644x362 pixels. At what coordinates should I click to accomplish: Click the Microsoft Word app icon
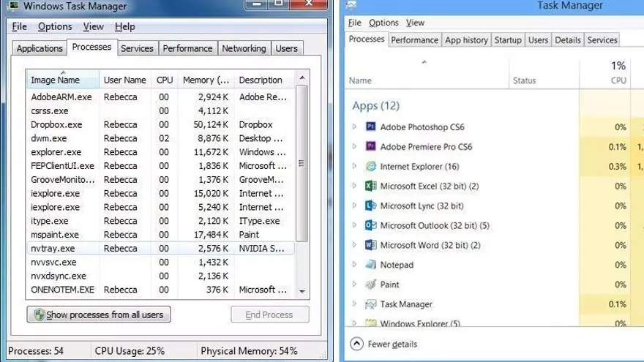tap(370, 245)
